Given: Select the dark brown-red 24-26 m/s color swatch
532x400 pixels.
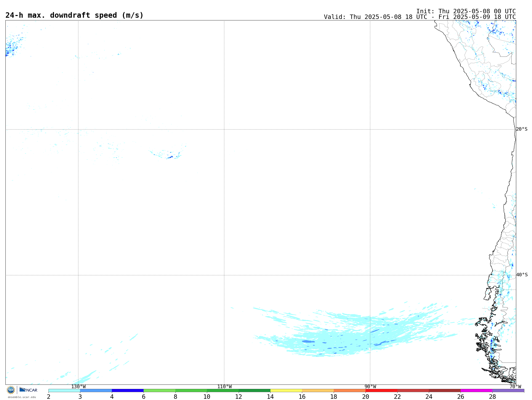Looking at the screenshot, I should point(445,391).
